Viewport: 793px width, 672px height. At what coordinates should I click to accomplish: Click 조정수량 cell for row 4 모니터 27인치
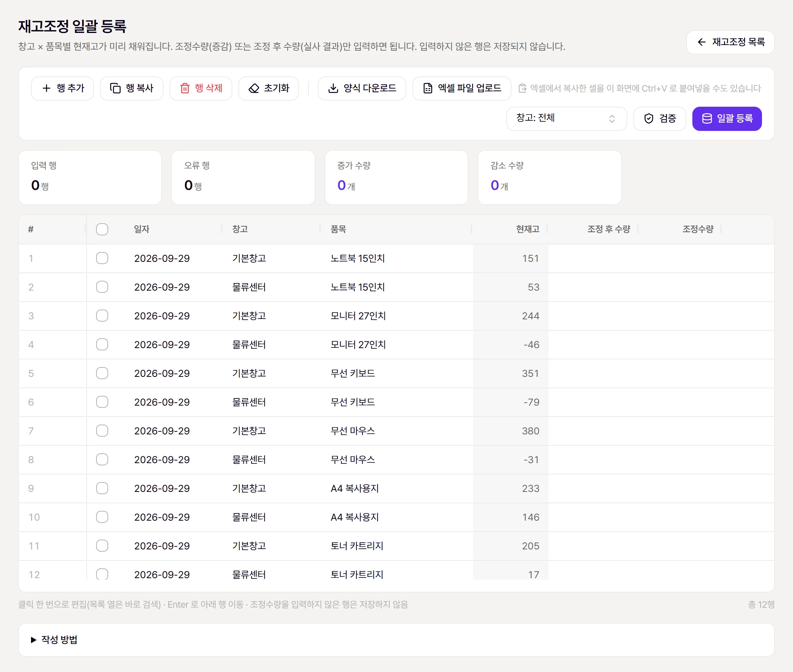[x=680, y=344]
